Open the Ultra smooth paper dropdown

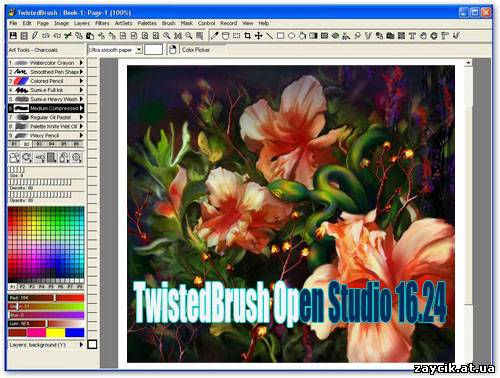coord(139,50)
